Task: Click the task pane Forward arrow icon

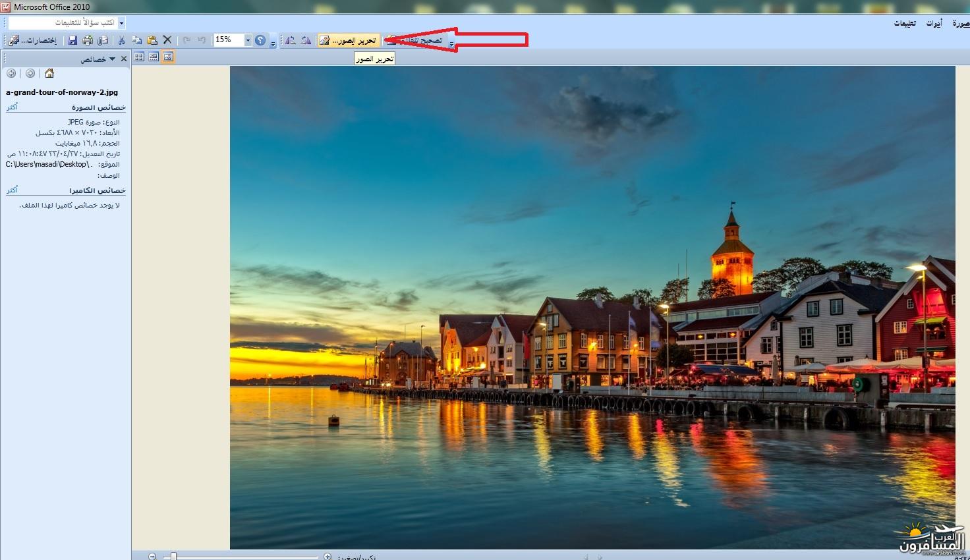Action: (x=30, y=73)
